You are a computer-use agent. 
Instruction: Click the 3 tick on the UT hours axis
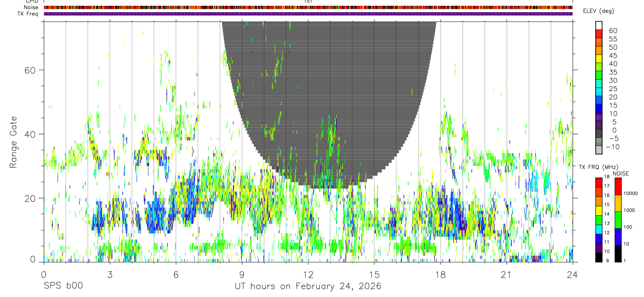(x=110, y=274)
